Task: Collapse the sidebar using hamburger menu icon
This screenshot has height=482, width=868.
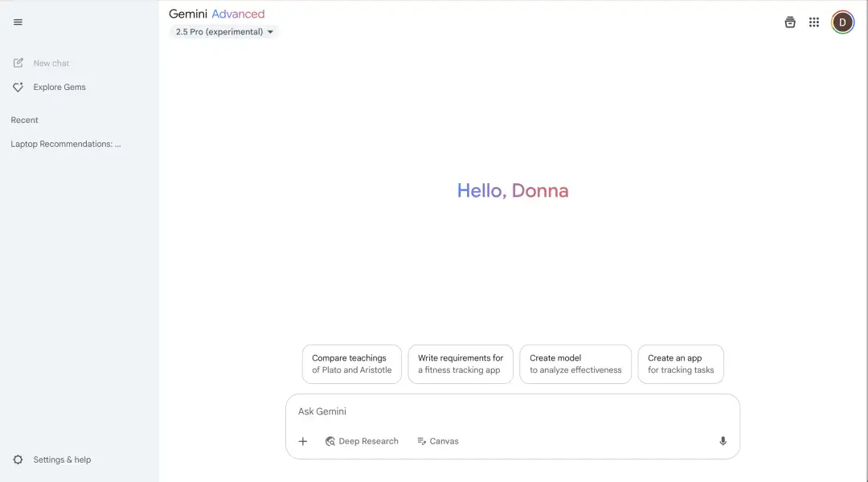Action: point(18,22)
